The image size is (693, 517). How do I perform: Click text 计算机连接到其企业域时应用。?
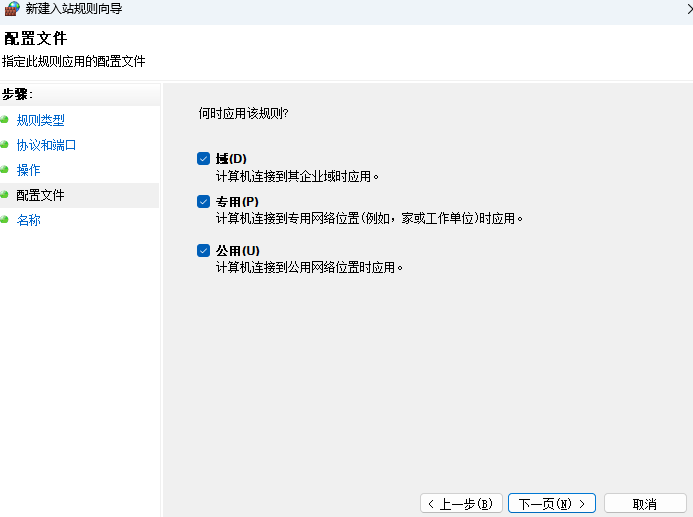tap(297, 177)
